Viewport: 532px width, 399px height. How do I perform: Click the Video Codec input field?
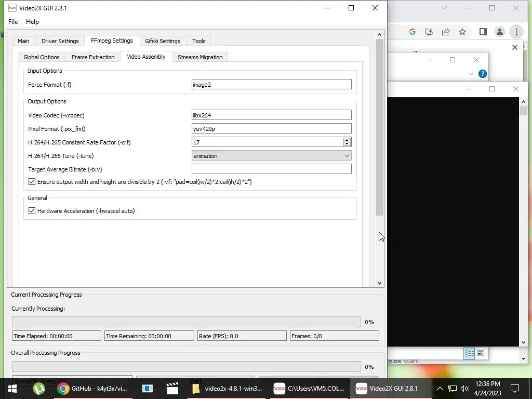(x=271, y=115)
